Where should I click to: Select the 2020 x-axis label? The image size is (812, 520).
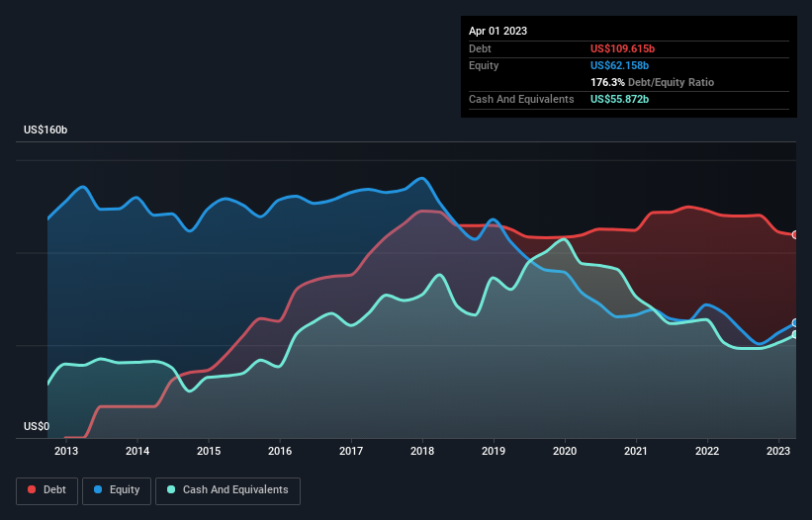point(565,451)
